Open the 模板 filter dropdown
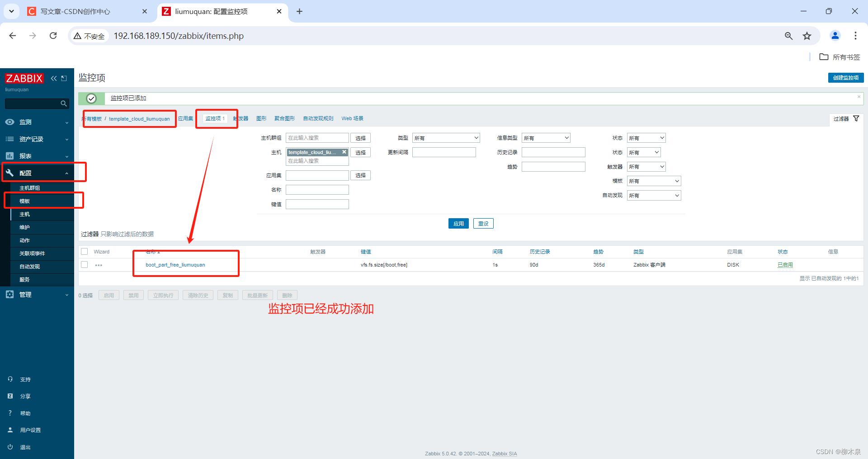Viewport: 868px width, 459px height. (654, 181)
